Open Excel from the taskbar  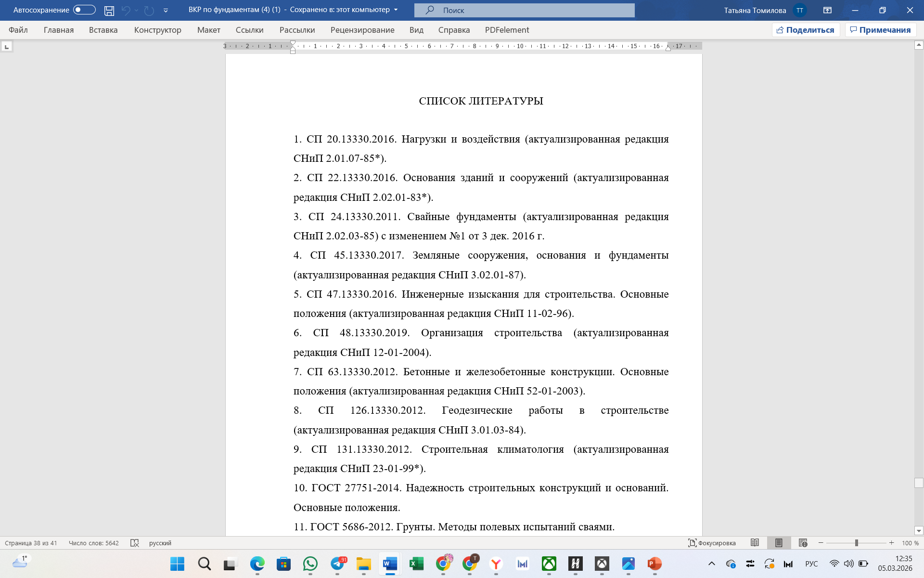(x=416, y=564)
